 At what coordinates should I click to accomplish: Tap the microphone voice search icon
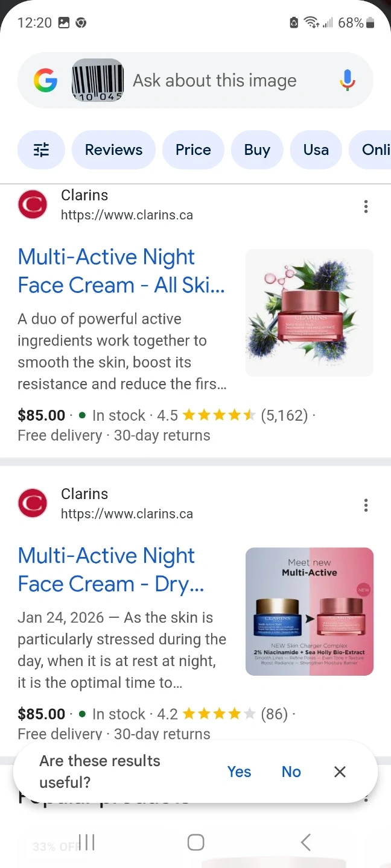[x=347, y=81]
